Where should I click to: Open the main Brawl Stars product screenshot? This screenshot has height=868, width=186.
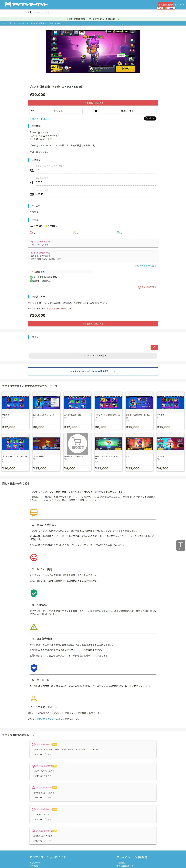93,52
